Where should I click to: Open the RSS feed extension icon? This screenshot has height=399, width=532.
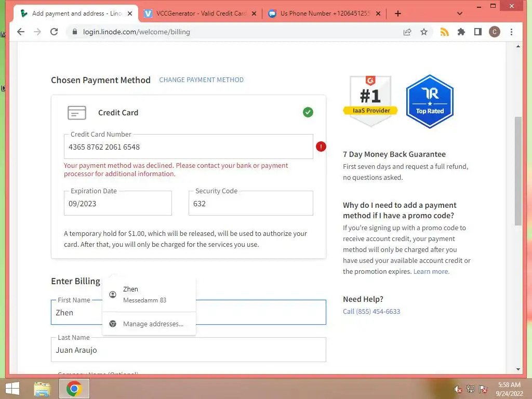point(445,32)
